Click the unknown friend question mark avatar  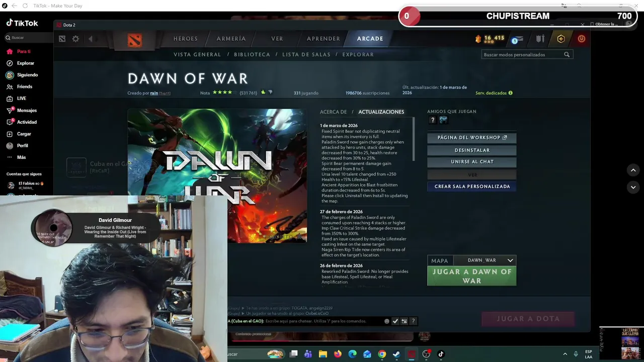(x=432, y=120)
